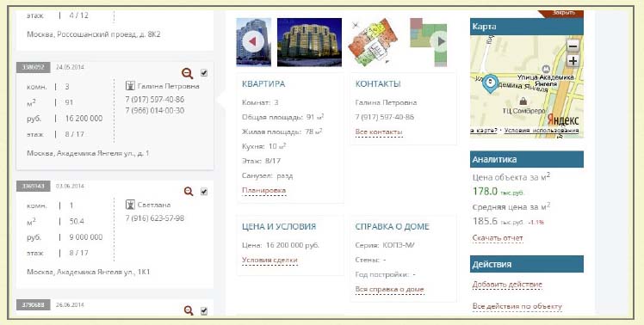Click address Академика Янгеля ул., д. 1
This screenshot has height=325, width=644.
click(x=89, y=153)
